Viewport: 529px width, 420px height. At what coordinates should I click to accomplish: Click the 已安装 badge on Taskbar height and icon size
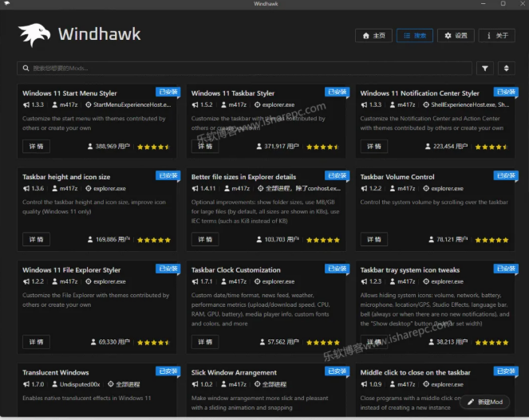168,176
